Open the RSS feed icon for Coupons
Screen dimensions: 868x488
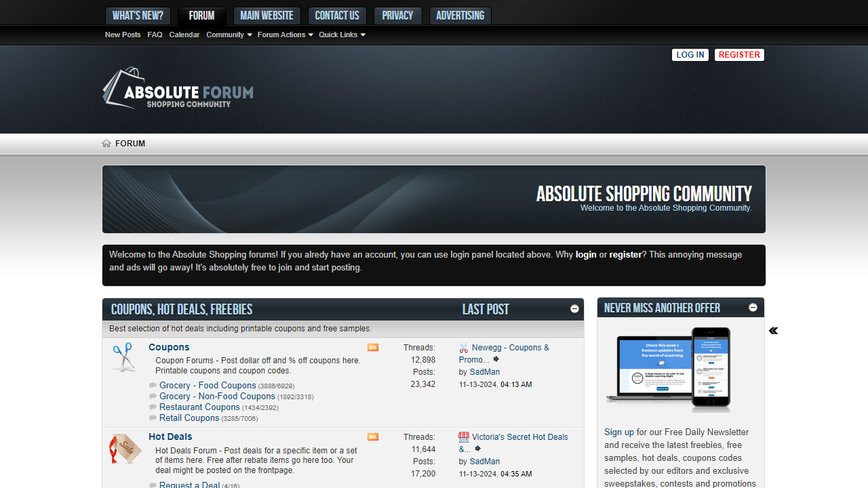pyautogui.click(x=372, y=347)
